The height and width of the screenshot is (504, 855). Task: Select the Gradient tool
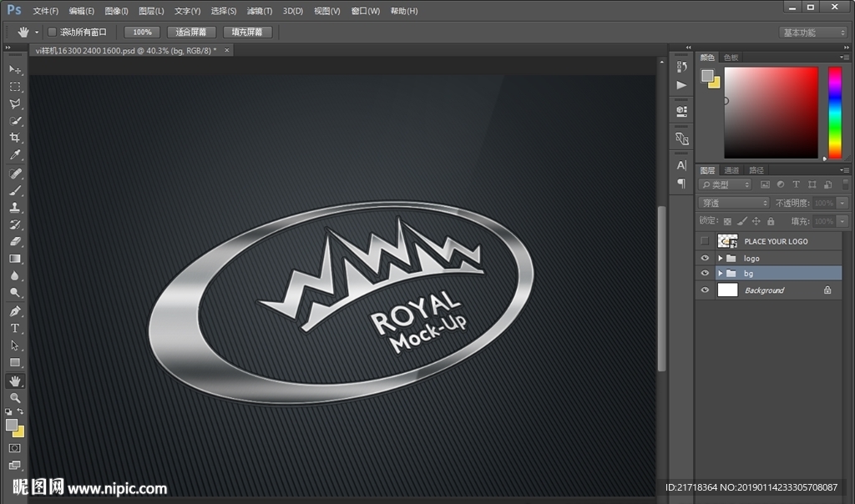(x=15, y=259)
